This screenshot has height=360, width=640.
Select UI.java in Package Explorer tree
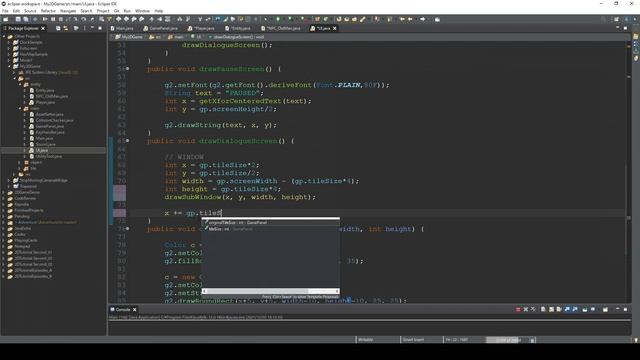coord(42,150)
